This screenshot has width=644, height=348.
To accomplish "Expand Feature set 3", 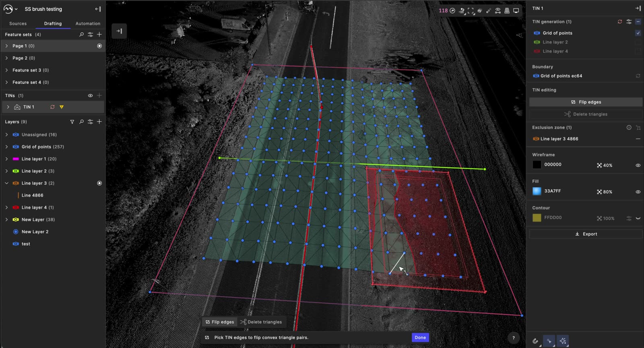I will [6, 70].
